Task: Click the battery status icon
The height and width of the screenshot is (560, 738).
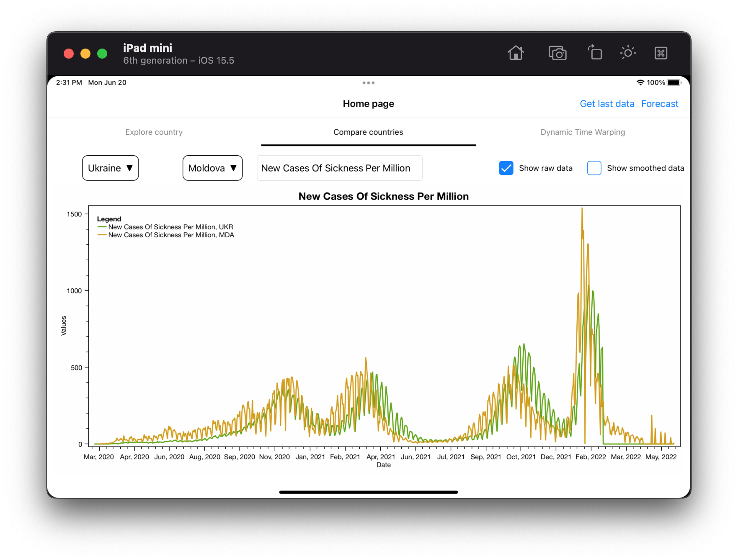Action: point(674,82)
